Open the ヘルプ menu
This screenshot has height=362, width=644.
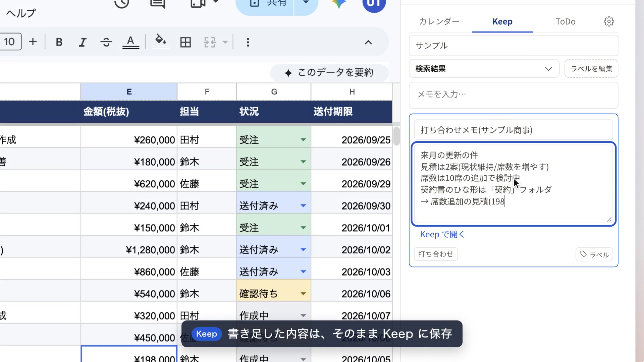[21, 13]
